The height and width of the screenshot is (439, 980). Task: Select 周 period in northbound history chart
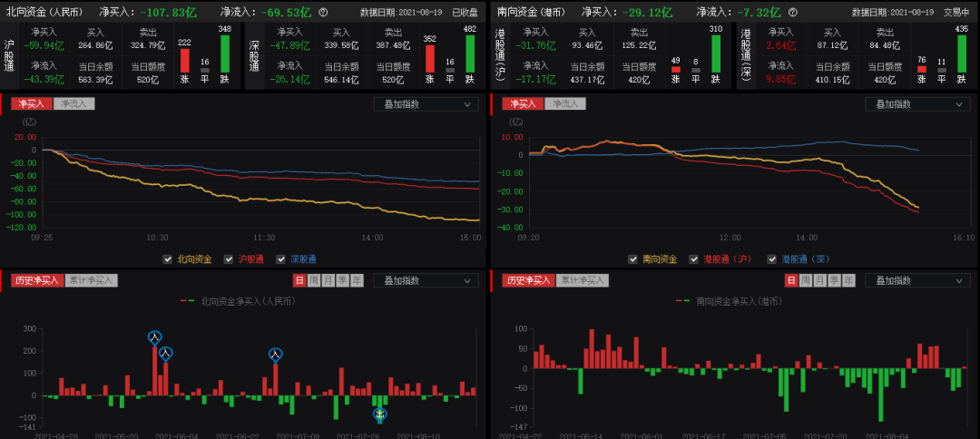314,280
